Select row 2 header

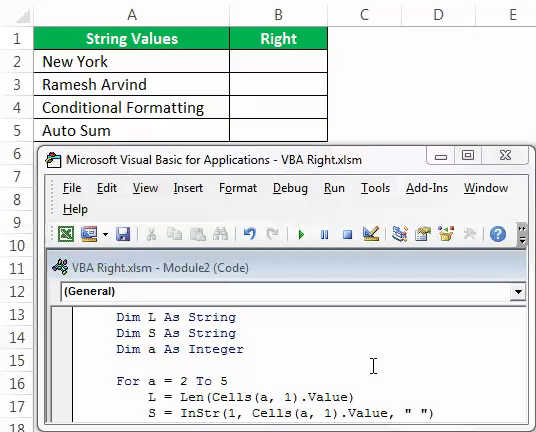click(x=17, y=62)
